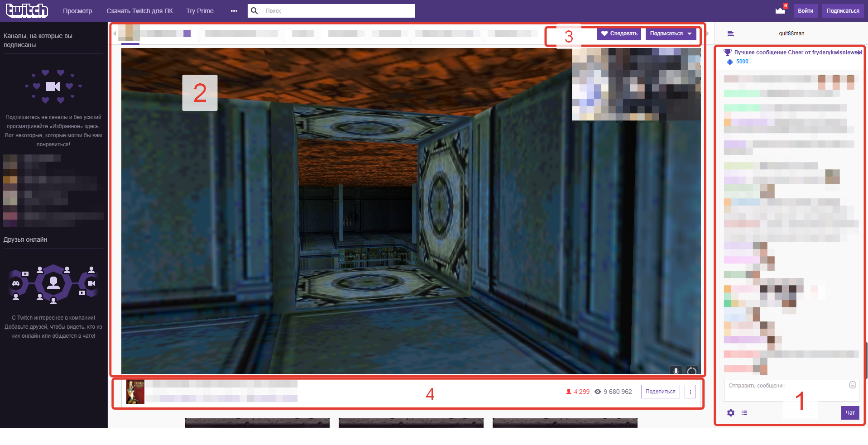
Task: Click the Следовать follow button
Action: (x=619, y=33)
